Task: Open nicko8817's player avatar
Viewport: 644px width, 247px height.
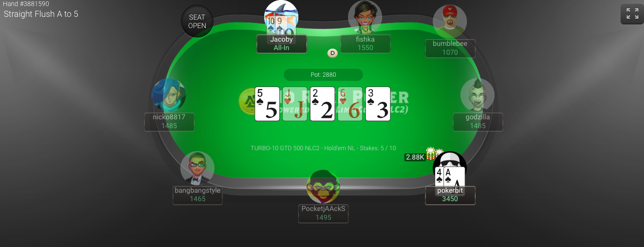Action: click(x=169, y=95)
